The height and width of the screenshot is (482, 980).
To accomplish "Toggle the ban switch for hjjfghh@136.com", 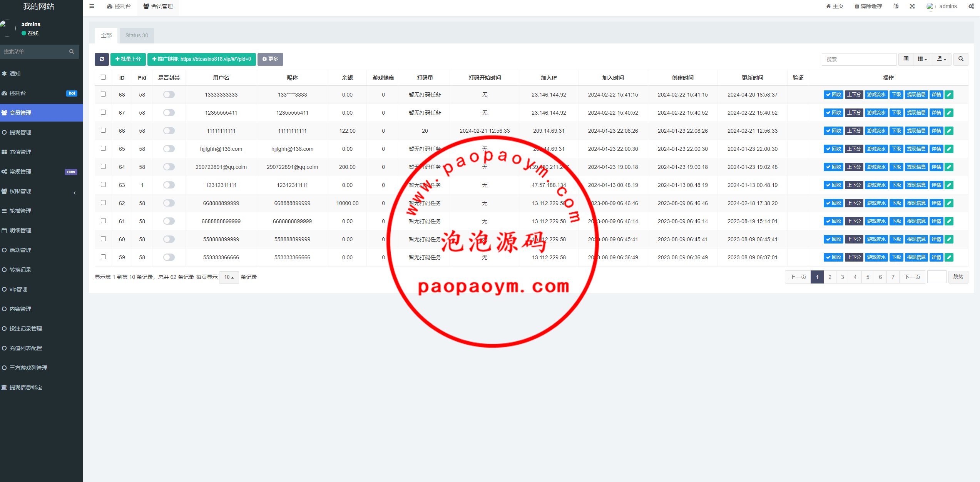I will click(x=169, y=149).
